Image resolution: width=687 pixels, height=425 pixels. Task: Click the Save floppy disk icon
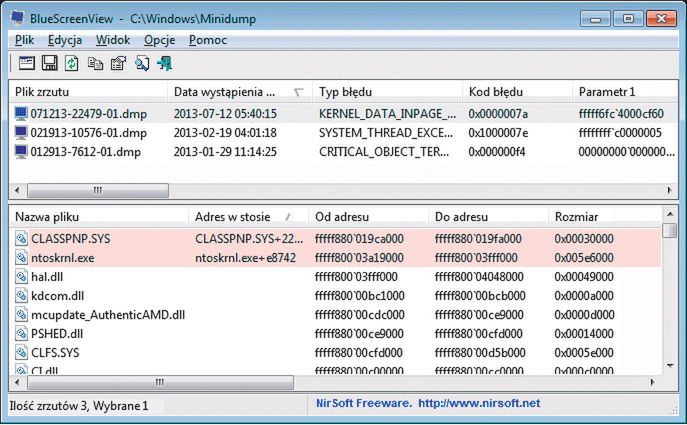tap(50, 64)
